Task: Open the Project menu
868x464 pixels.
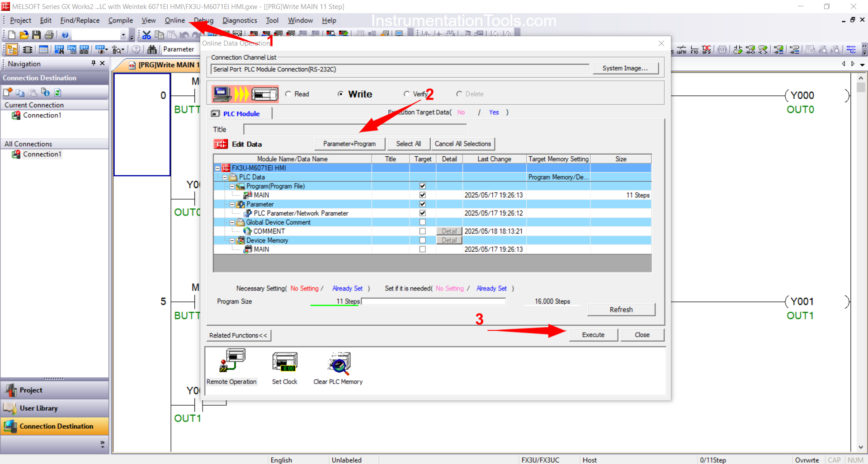Action: pos(20,20)
